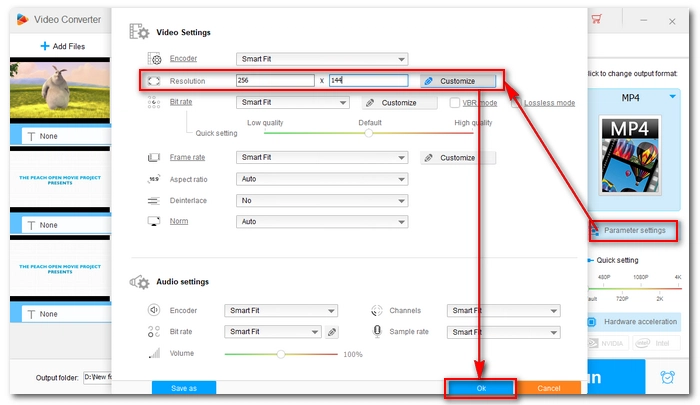The height and width of the screenshot is (405, 700).
Task: Click the Aspect ratio 16:9 icon
Action: [154, 179]
